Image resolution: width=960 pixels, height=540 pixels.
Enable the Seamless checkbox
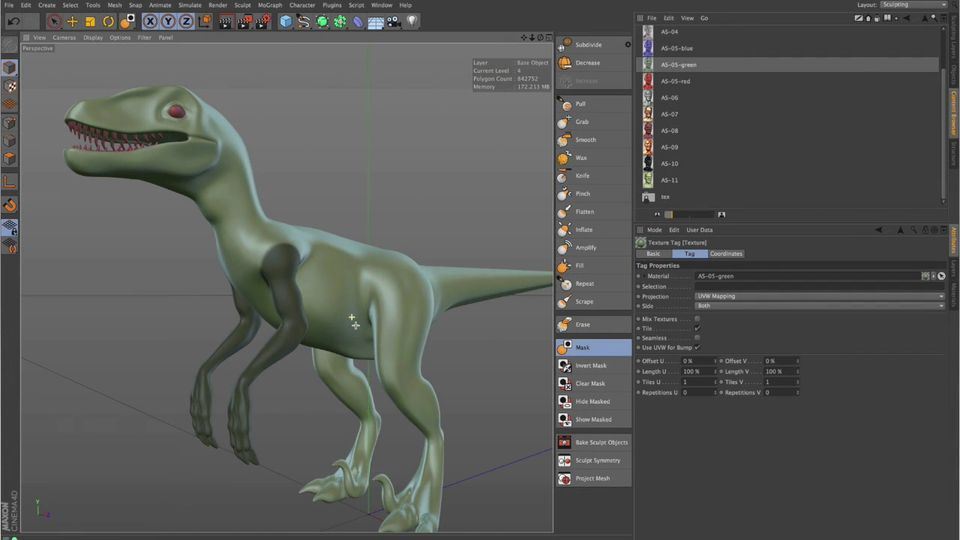[x=697, y=337]
